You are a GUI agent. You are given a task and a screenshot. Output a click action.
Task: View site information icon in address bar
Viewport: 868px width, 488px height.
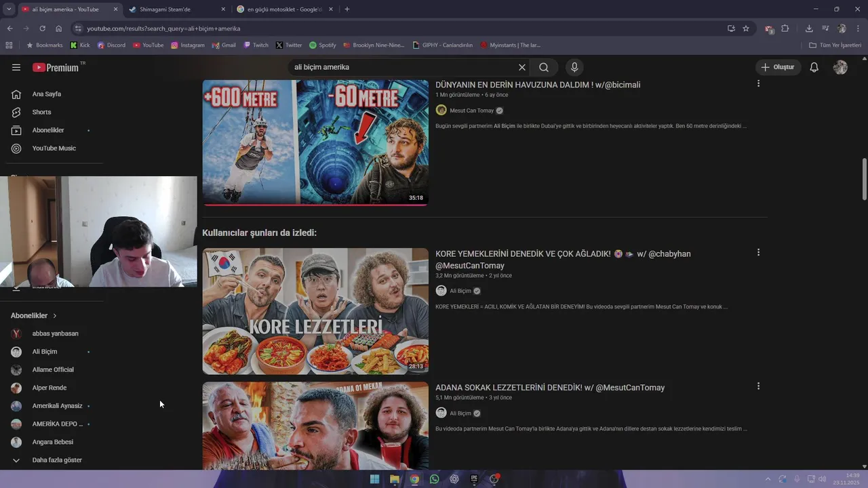pyautogui.click(x=78, y=28)
